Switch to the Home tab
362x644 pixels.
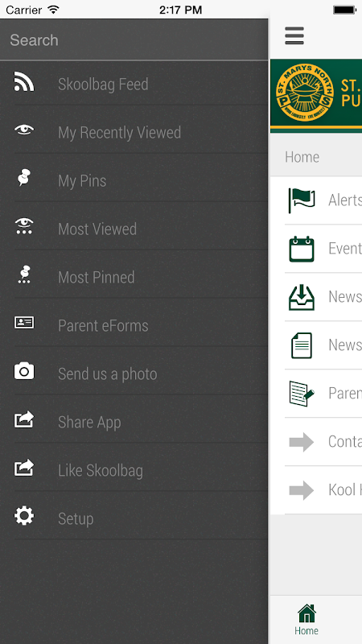(x=306, y=620)
